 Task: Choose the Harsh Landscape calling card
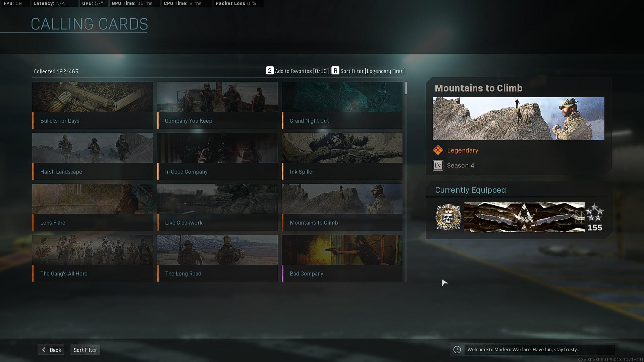93,156
